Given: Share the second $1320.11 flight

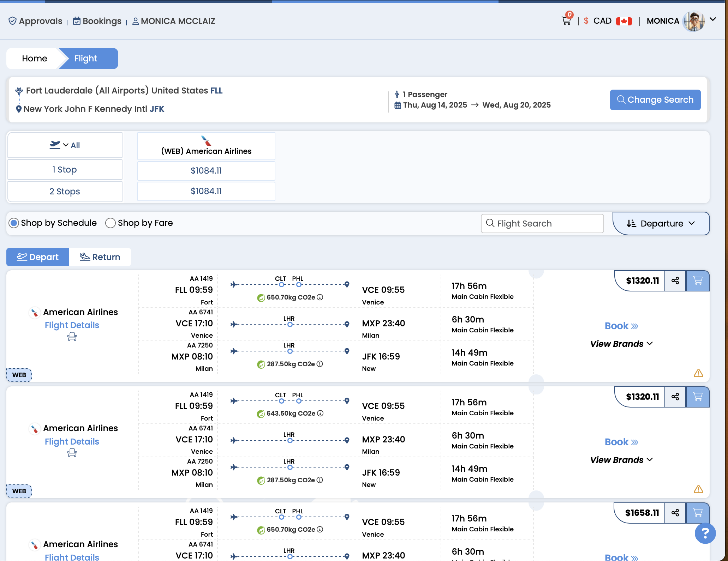Looking at the screenshot, I should tap(675, 397).
